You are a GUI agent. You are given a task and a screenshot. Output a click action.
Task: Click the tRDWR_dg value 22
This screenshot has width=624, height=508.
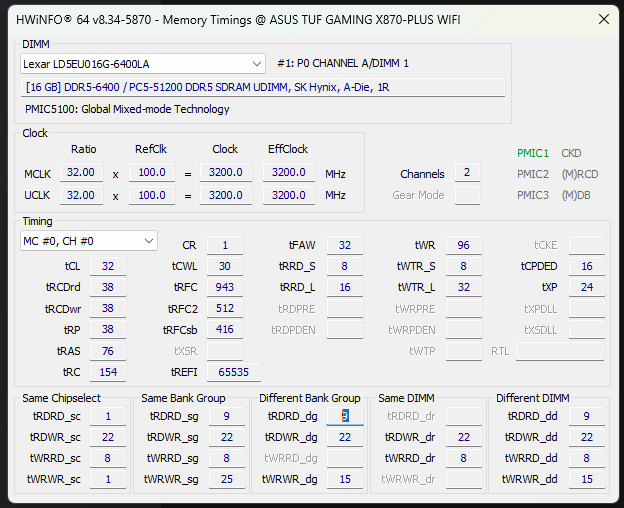click(x=345, y=437)
